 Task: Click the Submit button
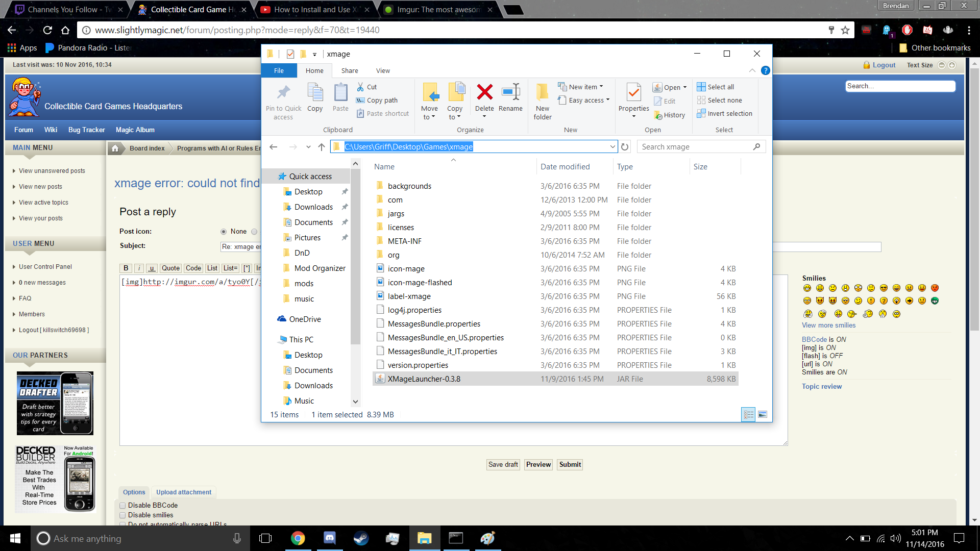(570, 465)
